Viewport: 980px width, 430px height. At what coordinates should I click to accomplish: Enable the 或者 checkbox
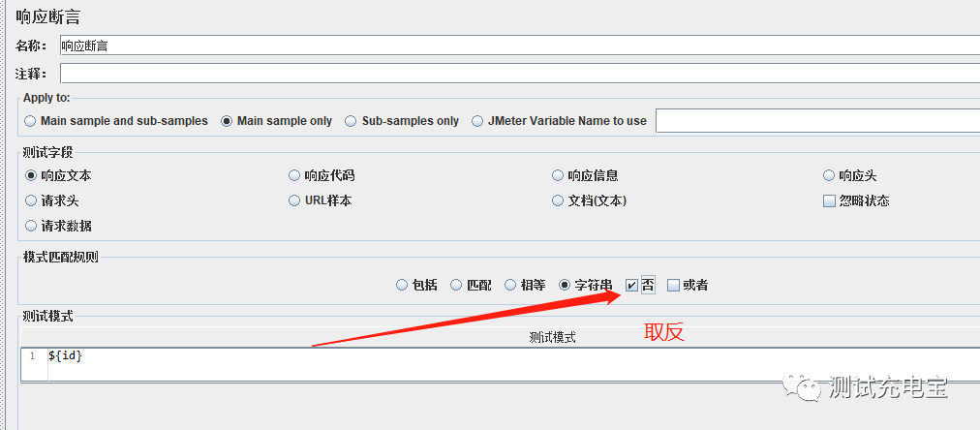673,286
